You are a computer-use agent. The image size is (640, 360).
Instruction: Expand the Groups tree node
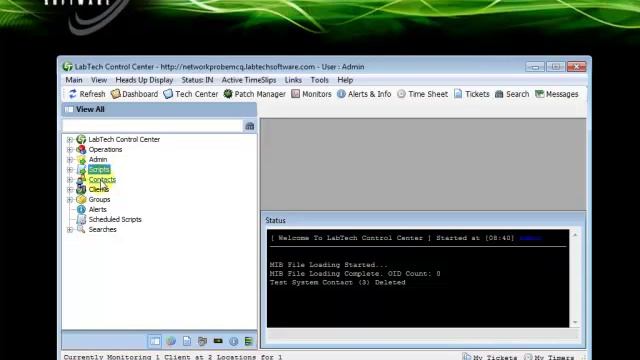point(70,200)
